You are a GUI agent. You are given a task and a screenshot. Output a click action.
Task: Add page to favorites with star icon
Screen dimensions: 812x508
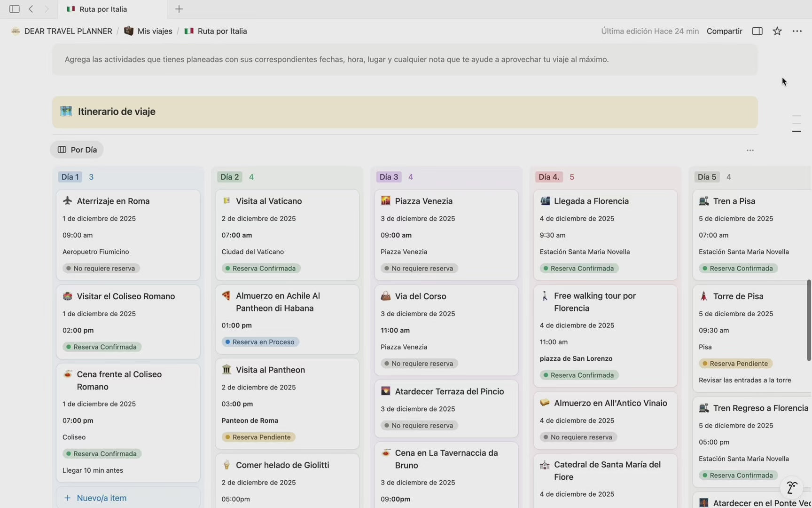(777, 31)
